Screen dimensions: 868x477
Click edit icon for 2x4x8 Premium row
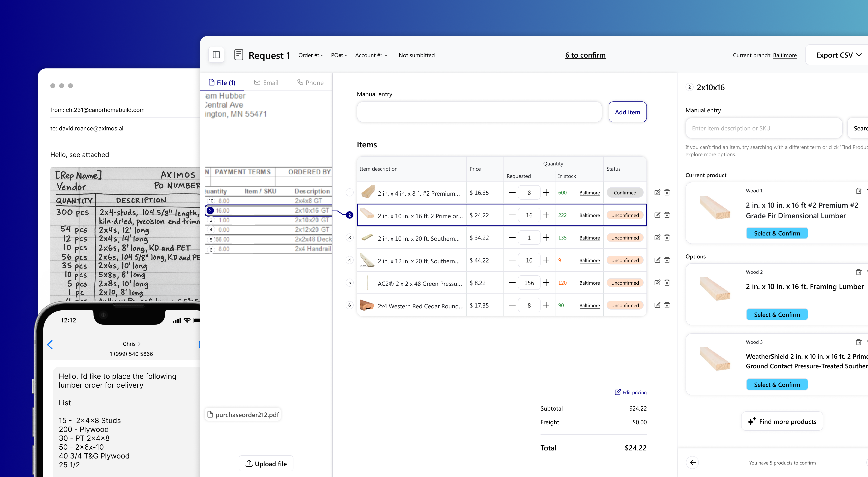click(x=657, y=193)
